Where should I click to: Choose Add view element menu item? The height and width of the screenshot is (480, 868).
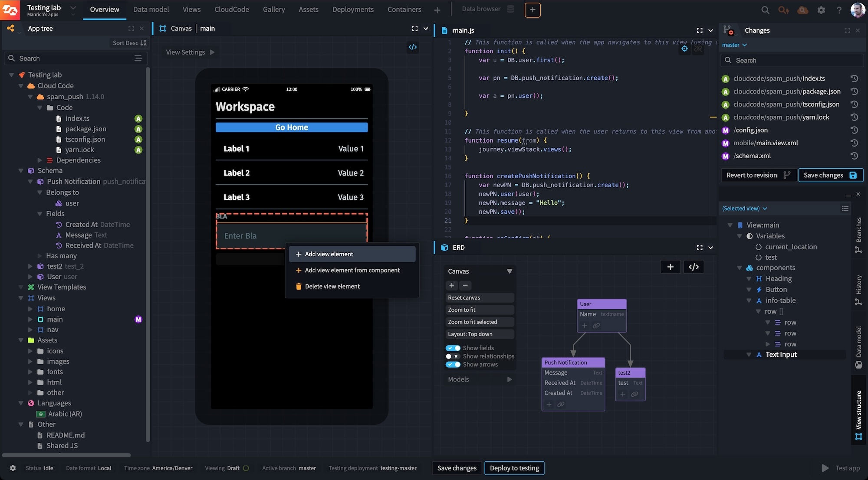pyautogui.click(x=352, y=254)
